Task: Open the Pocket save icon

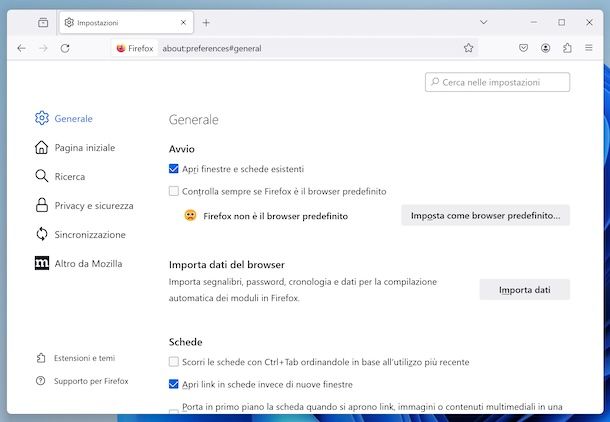Action: click(x=523, y=48)
